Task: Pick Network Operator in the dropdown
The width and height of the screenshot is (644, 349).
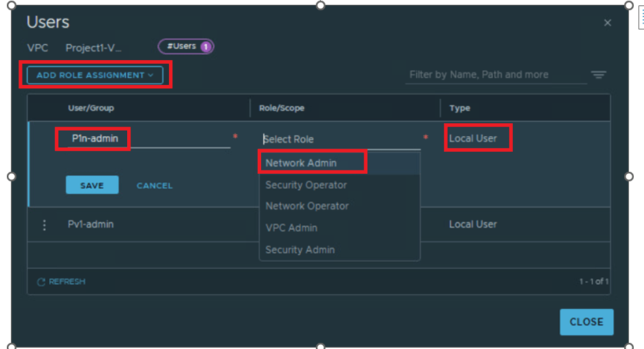Action: click(x=307, y=206)
